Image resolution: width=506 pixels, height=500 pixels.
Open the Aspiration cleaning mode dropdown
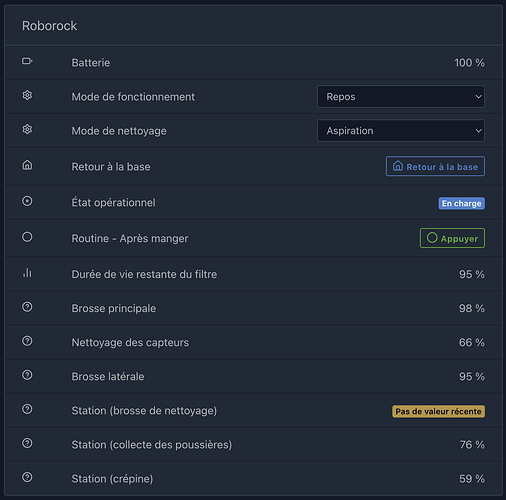click(401, 131)
